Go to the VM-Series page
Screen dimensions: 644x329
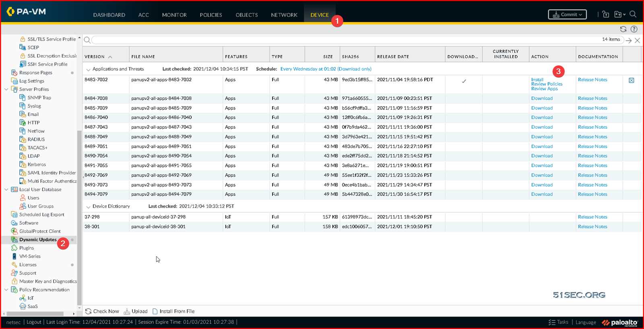pyautogui.click(x=30, y=257)
